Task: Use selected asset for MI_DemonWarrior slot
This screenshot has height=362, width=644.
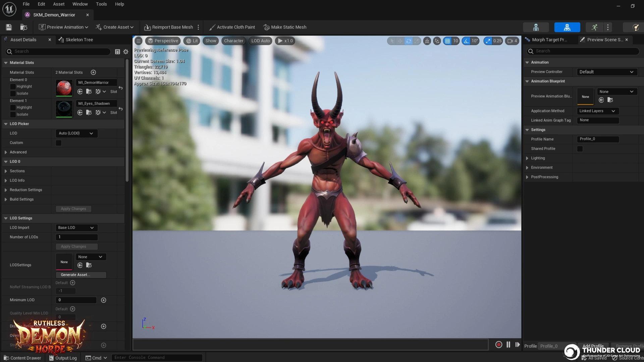Action: (80, 92)
